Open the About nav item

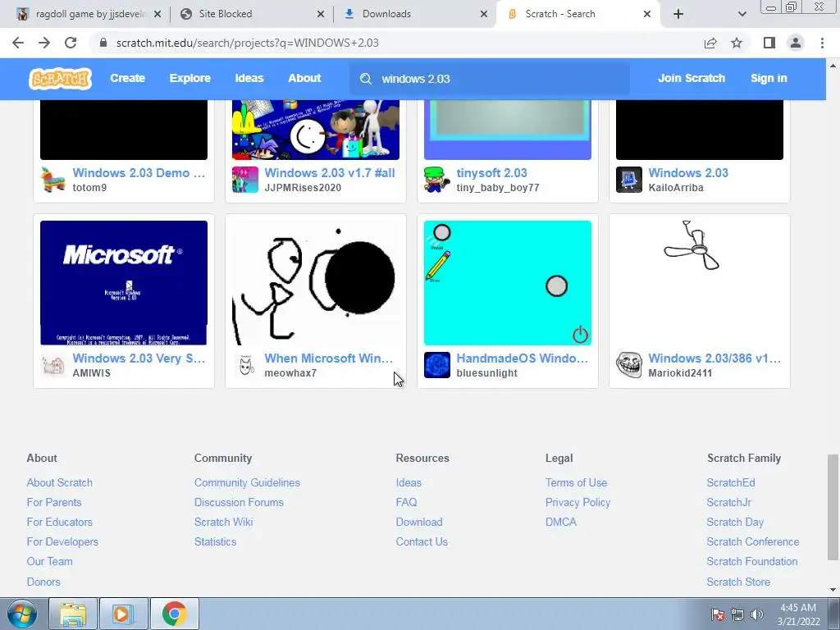tap(304, 78)
